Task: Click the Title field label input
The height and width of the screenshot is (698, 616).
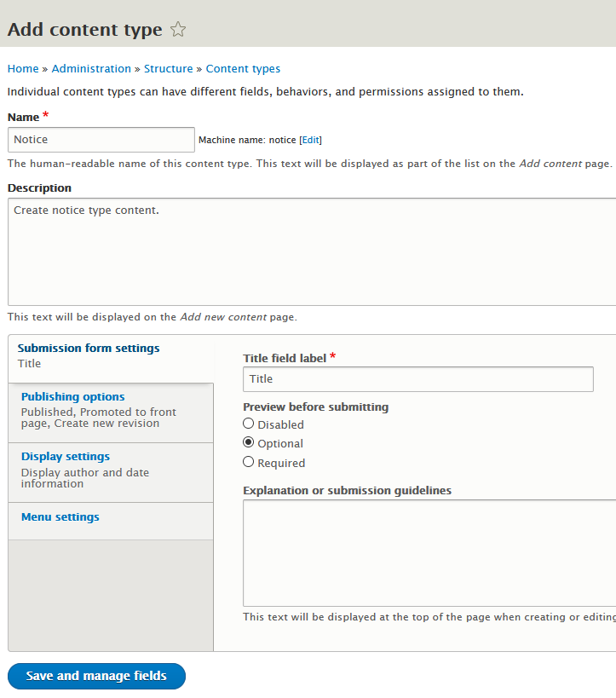Action: [x=417, y=379]
